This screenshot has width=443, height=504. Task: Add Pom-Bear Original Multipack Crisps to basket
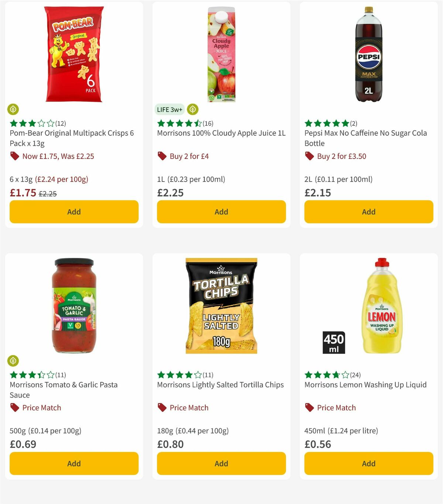[74, 212]
